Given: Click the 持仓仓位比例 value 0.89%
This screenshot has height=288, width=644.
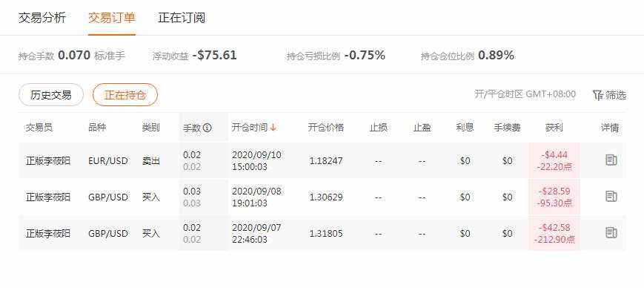Looking at the screenshot, I should [496, 55].
